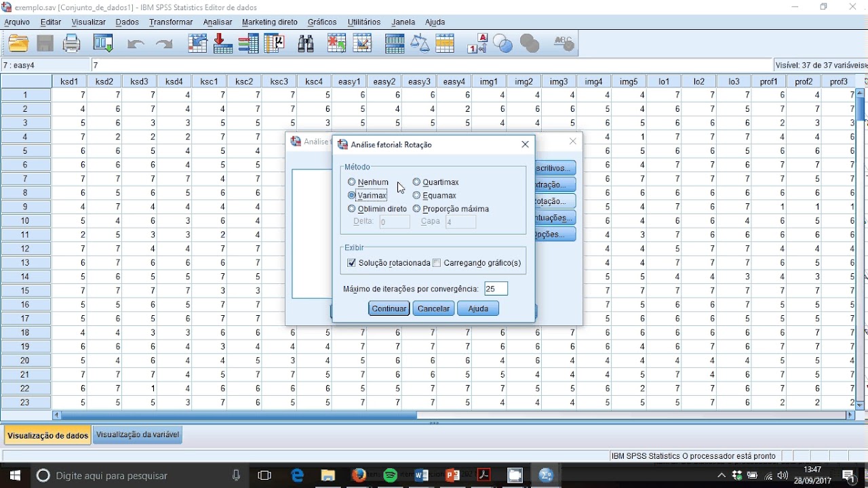Close the Análise fatorial: Rotação dialog
Viewport: 868px width, 488px height.
pyautogui.click(x=525, y=144)
